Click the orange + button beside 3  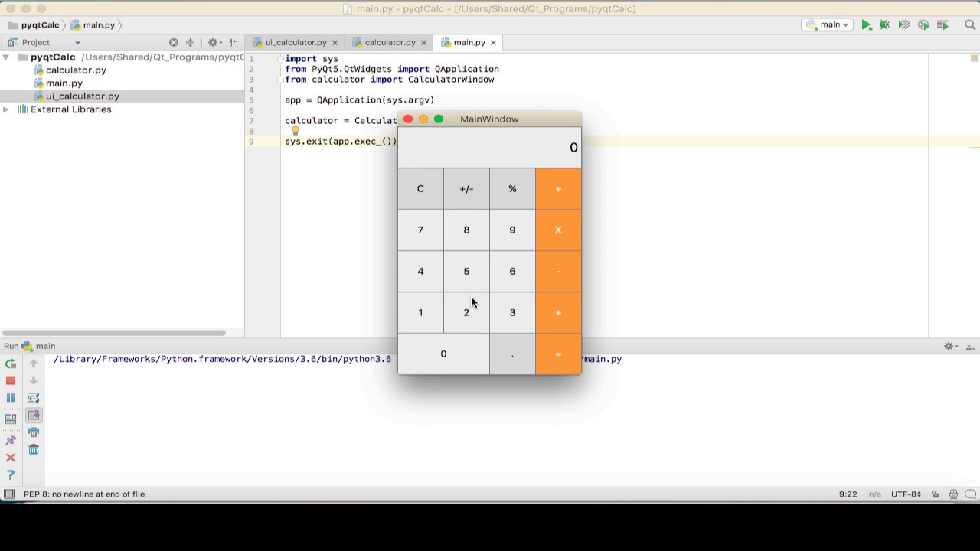coord(558,313)
